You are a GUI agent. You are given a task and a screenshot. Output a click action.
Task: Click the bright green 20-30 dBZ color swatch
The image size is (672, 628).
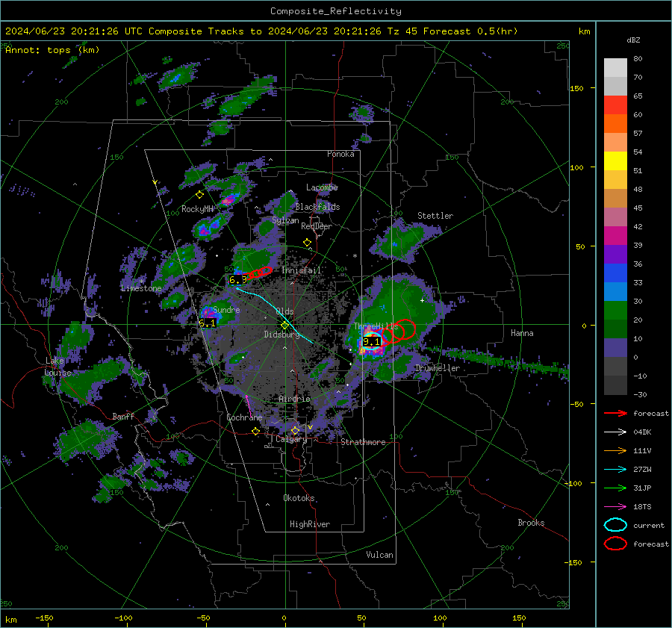[x=615, y=311]
